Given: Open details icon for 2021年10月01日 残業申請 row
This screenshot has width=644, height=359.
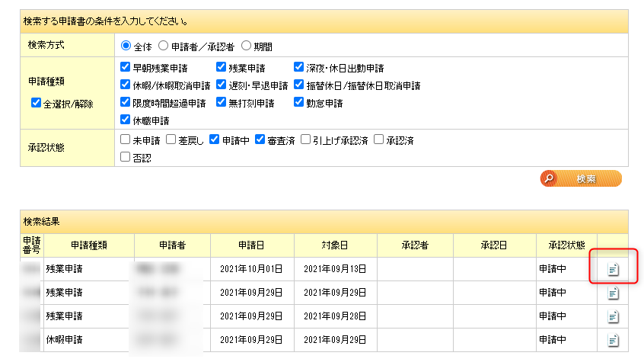Looking at the screenshot, I should point(613,269).
